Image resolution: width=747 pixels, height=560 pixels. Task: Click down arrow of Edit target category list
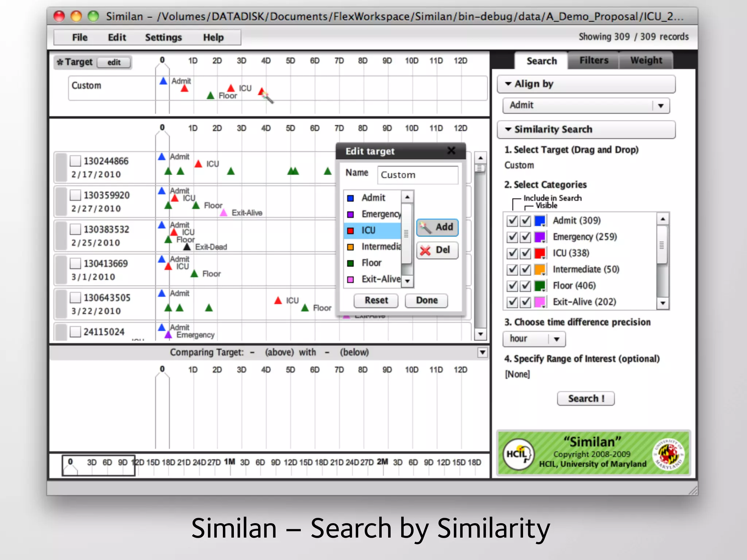click(407, 281)
